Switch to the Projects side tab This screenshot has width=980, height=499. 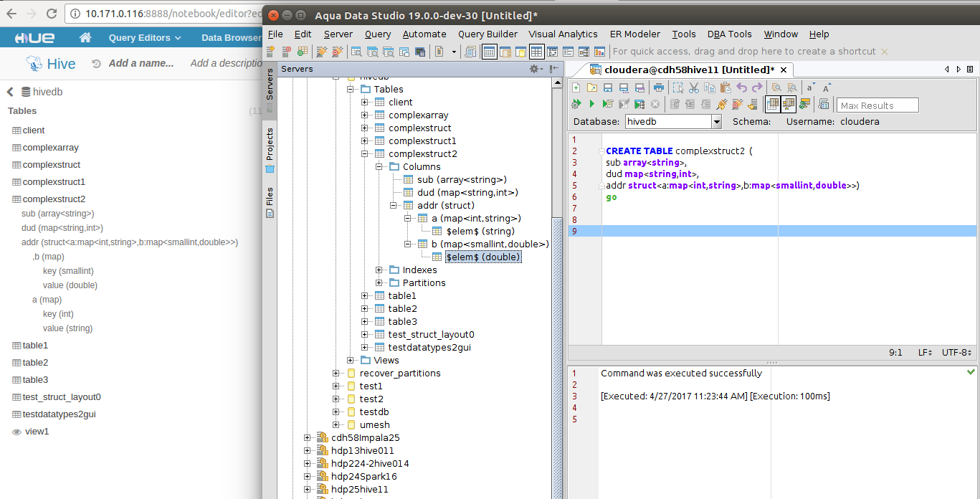point(270,151)
